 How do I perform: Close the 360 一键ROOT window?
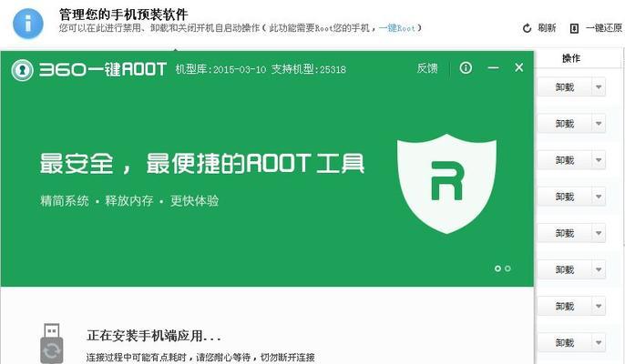click(x=518, y=67)
